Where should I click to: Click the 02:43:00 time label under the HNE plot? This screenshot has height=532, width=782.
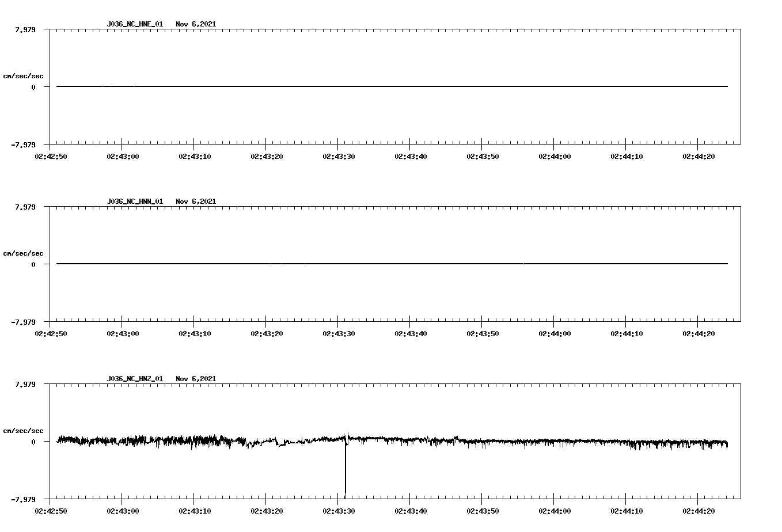click(122, 156)
